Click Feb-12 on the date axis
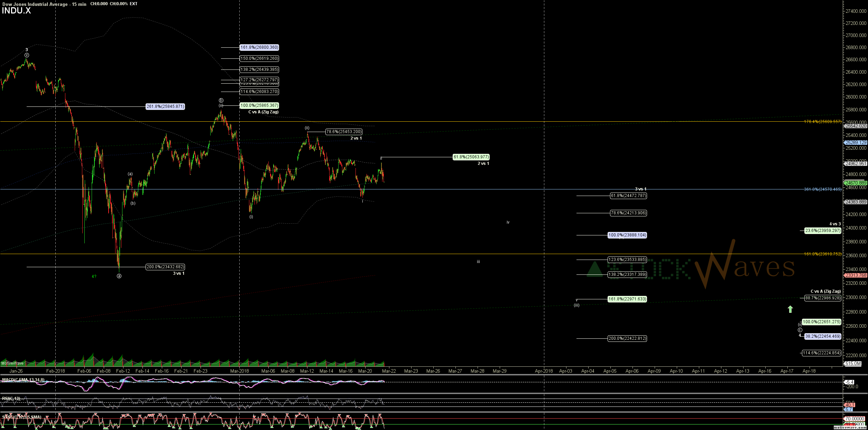This screenshot has height=430, width=868. [123, 371]
